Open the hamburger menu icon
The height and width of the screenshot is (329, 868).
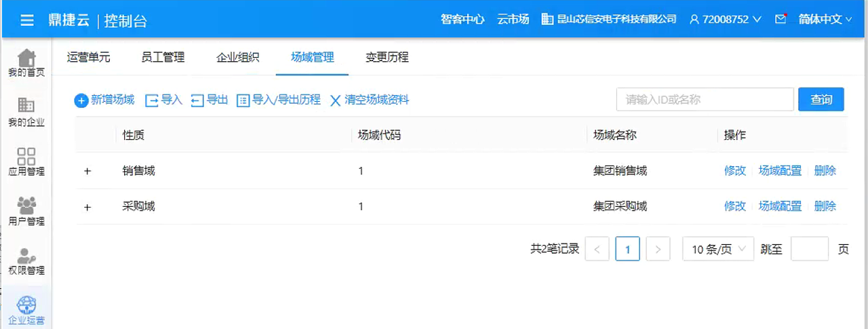27,20
